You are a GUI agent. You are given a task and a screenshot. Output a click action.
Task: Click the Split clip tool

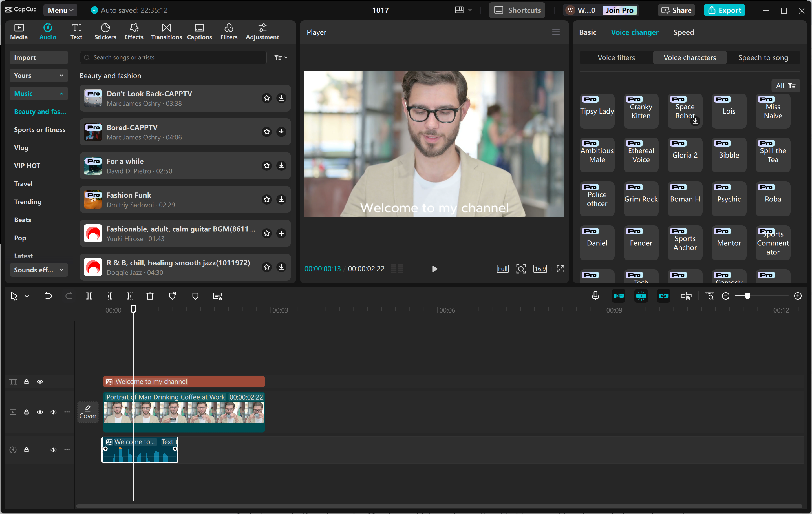89,296
